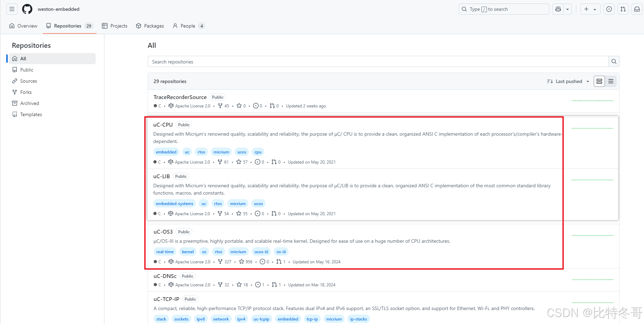
Task: Switch to the Overview tab
Action: (x=23, y=26)
